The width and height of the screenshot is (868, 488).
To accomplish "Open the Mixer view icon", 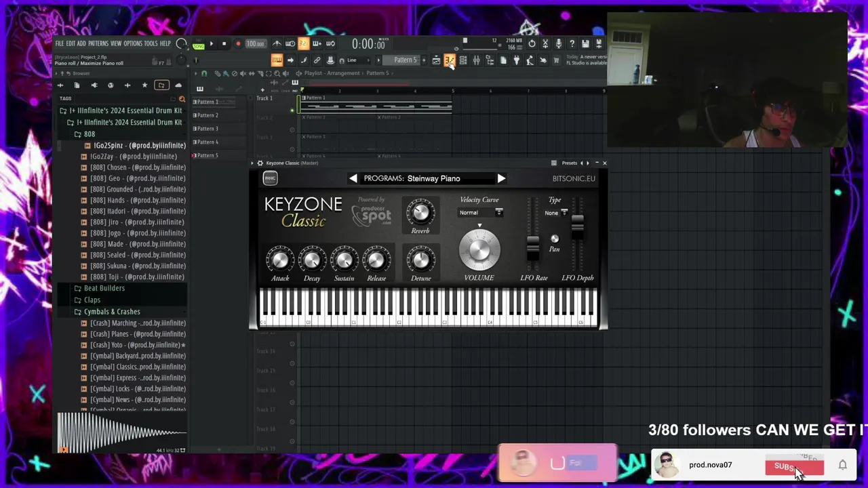I will click(476, 61).
